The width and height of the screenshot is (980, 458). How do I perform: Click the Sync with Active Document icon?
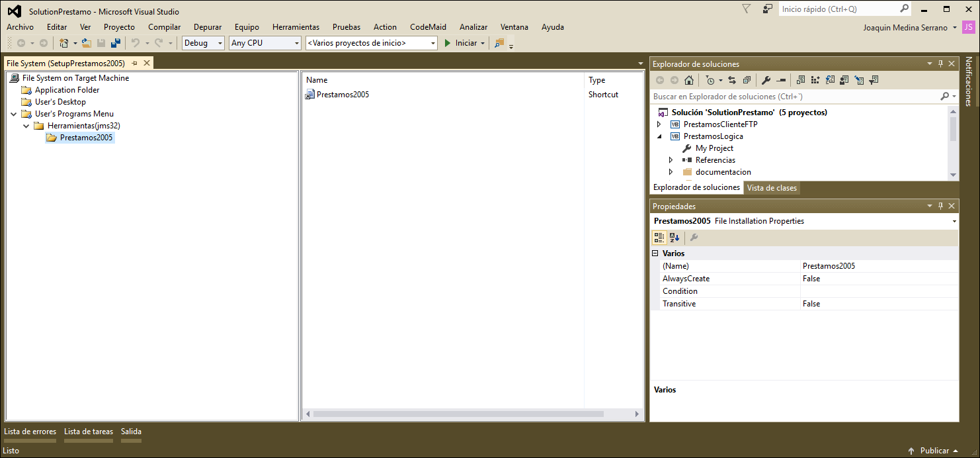pos(732,80)
